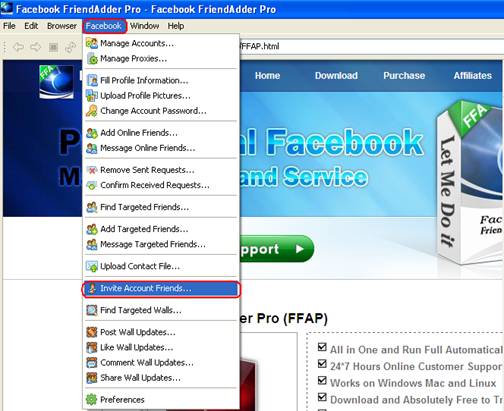Click the Upload Contact File icon
Screen dimensions: 504x411
coord(92,266)
